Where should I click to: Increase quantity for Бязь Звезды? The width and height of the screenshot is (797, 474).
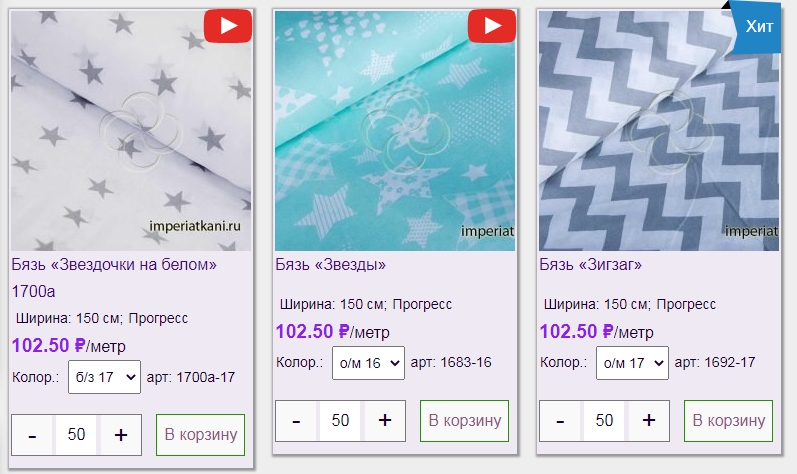click(385, 421)
